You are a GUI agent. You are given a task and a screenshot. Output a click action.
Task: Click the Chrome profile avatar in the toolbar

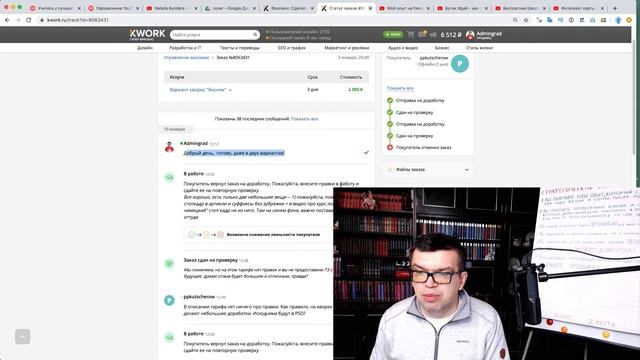tap(618, 20)
